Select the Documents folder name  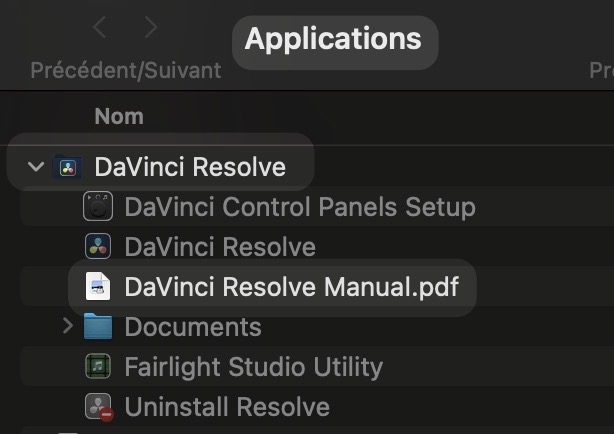pyautogui.click(x=193, y=327)
